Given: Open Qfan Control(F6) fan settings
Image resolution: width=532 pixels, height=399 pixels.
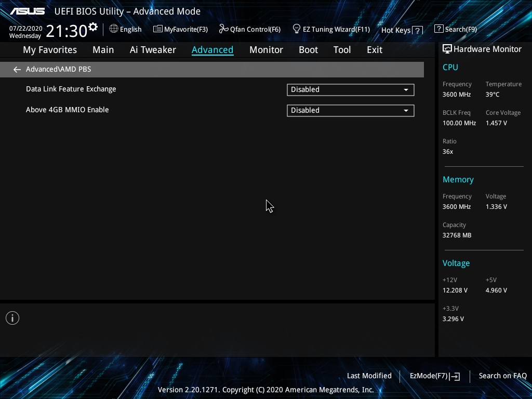Looking at the screenshot, I should pyautogui.click(x=250, y=30).
